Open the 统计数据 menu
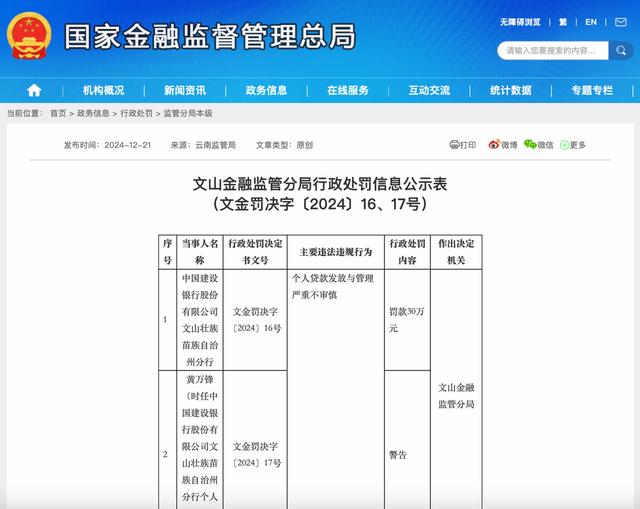Screen dimensions: 640x509 tap(511, 90)
